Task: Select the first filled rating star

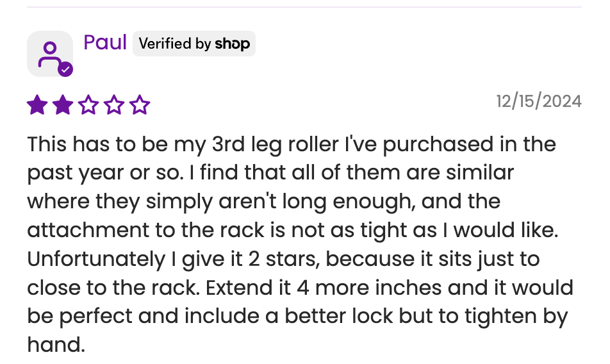Action: tap(37, 104)
